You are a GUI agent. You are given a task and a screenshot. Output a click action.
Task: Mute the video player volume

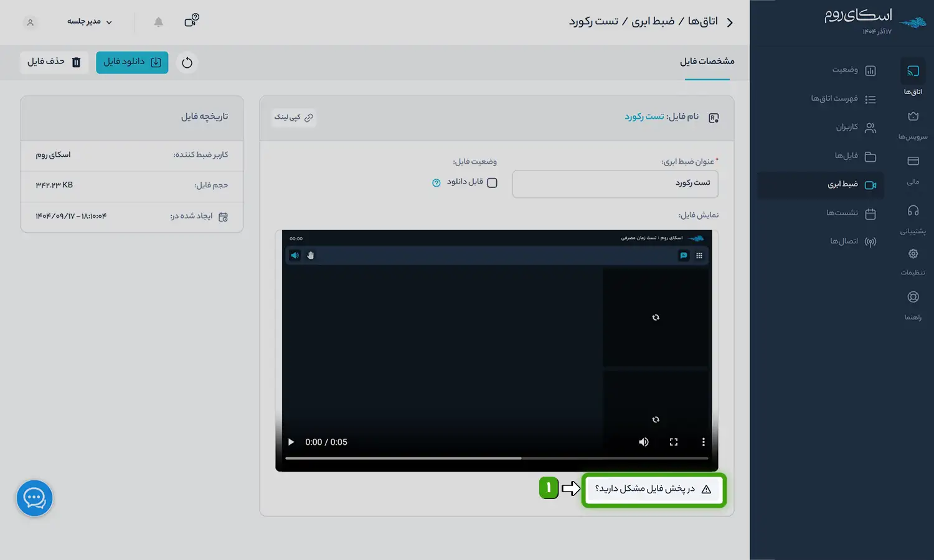643,442
